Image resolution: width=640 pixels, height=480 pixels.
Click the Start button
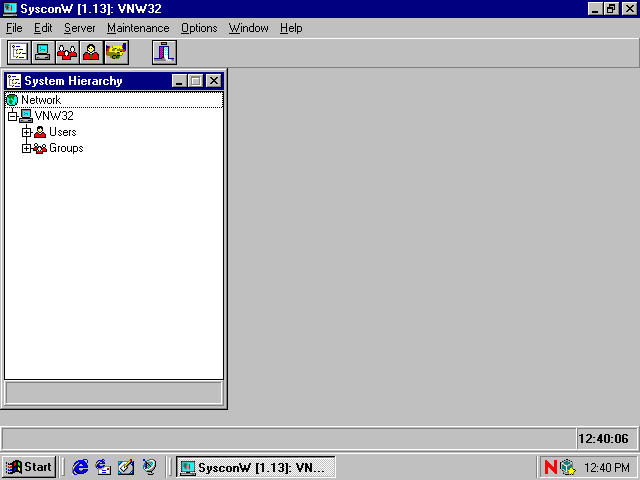click(x=29, y=467)
